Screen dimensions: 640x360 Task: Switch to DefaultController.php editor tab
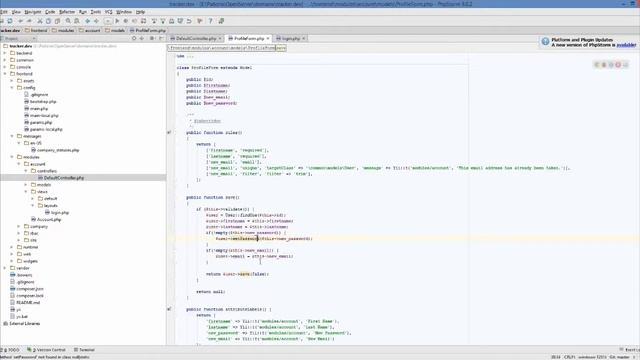196,38
